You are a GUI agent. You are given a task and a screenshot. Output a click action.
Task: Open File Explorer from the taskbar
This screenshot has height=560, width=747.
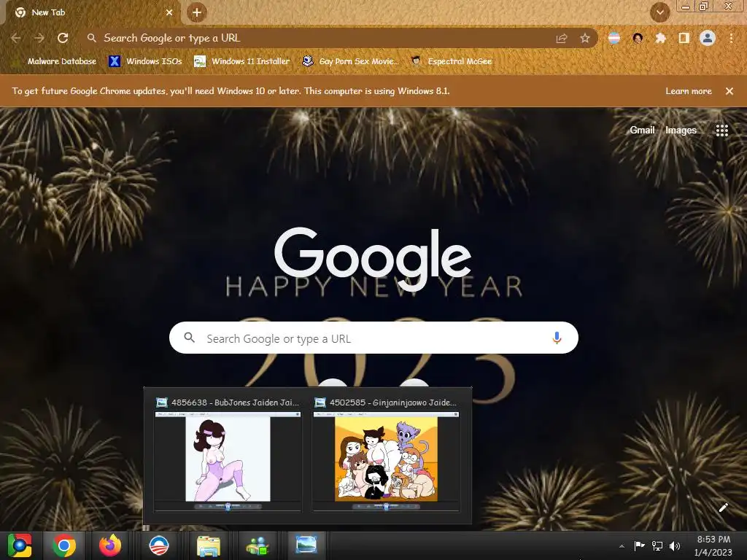point(208,545)
